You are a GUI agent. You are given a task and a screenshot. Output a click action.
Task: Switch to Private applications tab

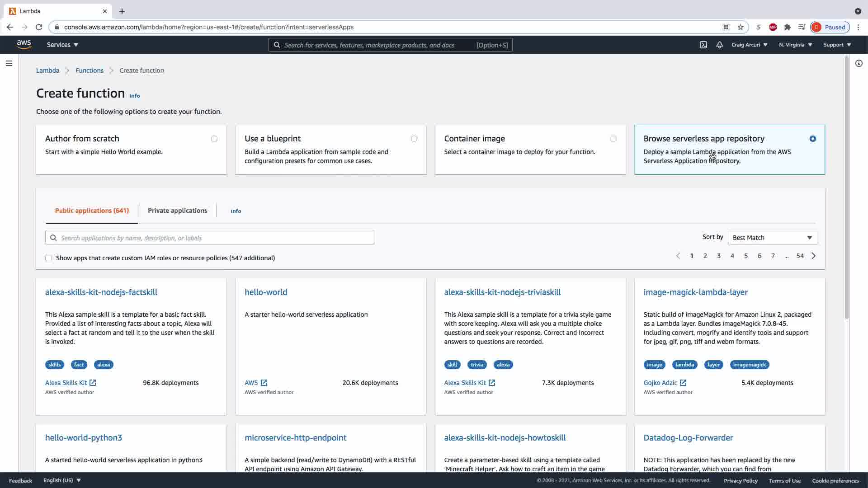(x=177, y=211)
